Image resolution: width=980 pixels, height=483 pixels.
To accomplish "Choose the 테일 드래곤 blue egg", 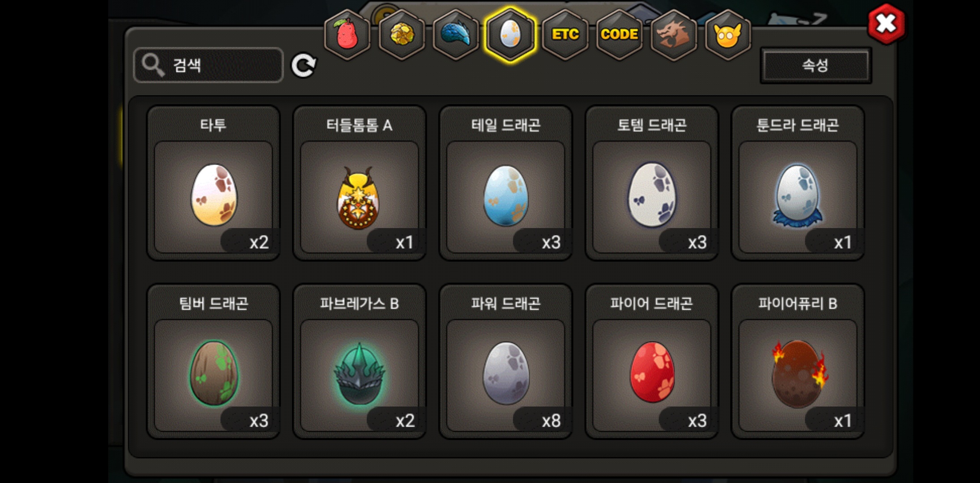I will pyautogui.click(x=506, y=183).
